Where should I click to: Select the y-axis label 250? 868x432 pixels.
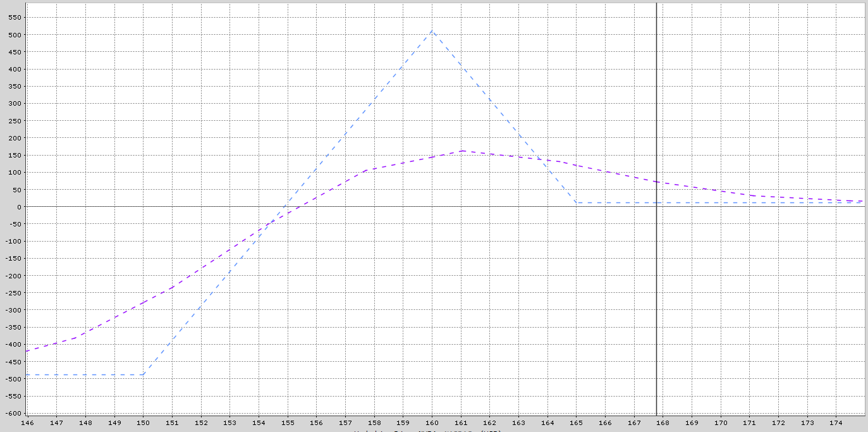[x=15, y=120]
